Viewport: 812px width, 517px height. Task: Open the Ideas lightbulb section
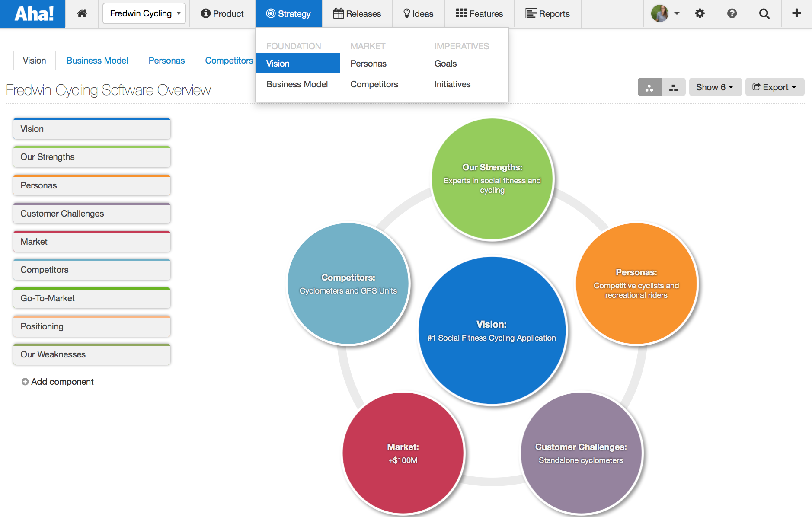pos(418,13)
